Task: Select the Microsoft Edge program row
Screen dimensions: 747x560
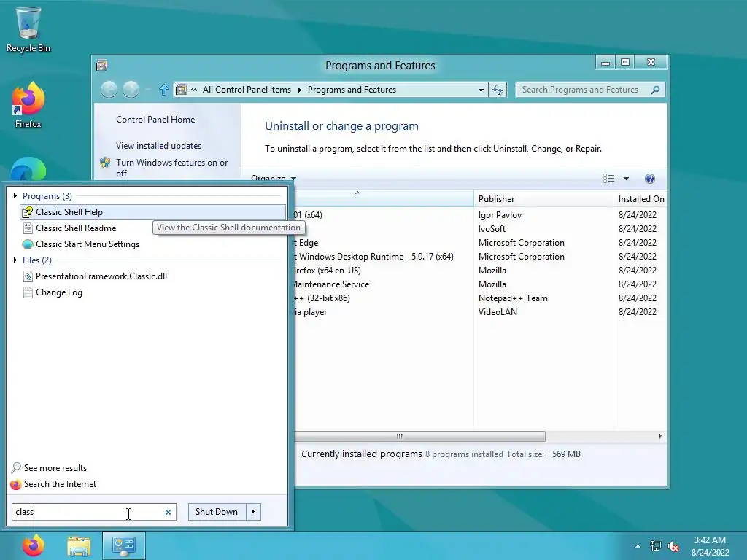Action: pyautogui.click(x=479, y=242)
